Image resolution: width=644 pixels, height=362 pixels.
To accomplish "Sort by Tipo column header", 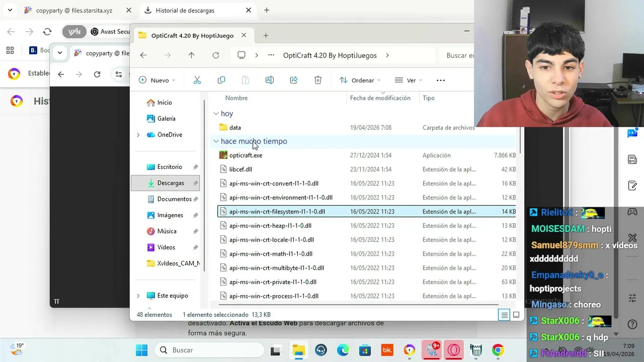I will coord(429,98).
